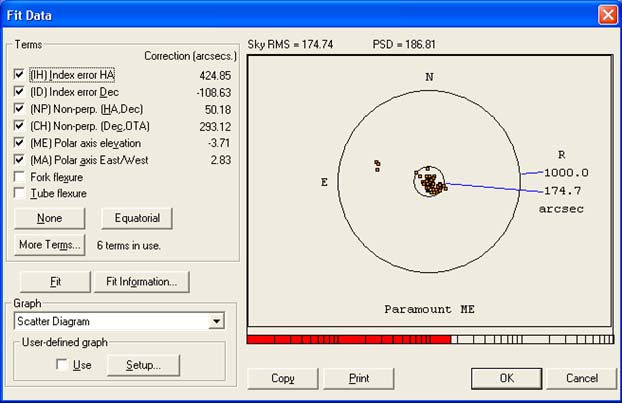Open the More Terms dialog
The width and height of the screenshot is (622, 404).
pyautogui.click(x=48, y=245)
